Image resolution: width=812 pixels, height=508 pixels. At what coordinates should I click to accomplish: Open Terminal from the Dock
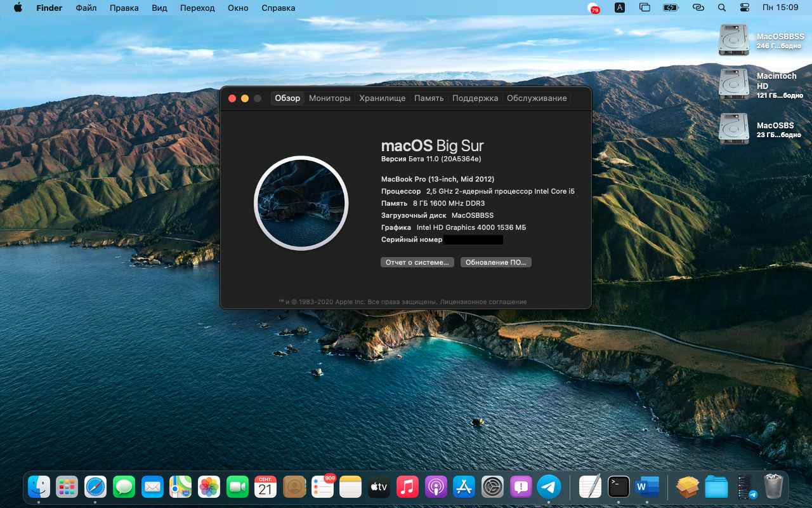click(x=619, y=487)
